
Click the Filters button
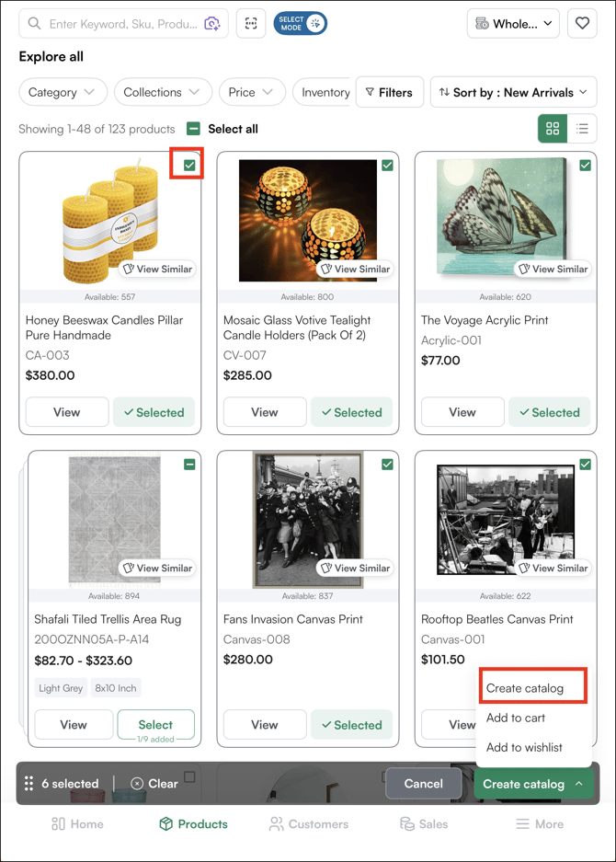[389, 93]
